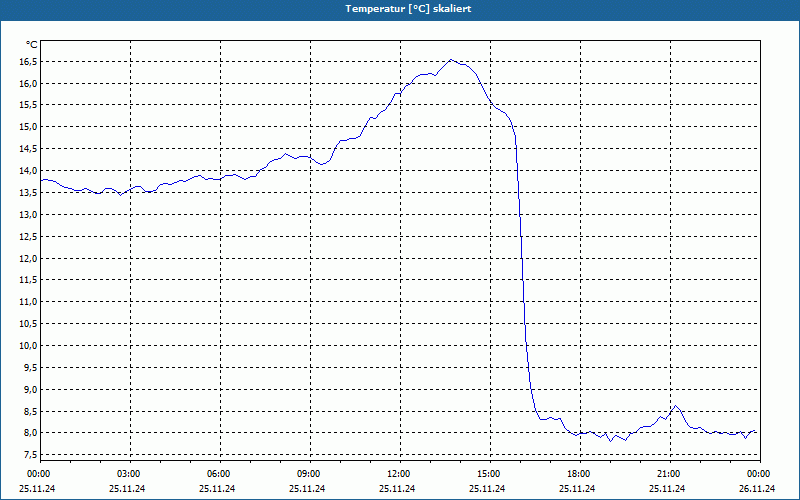This screenshot has width=800, height=500.
Task: Pick the '25.11.24' date below 21:00
Action: 667,489
